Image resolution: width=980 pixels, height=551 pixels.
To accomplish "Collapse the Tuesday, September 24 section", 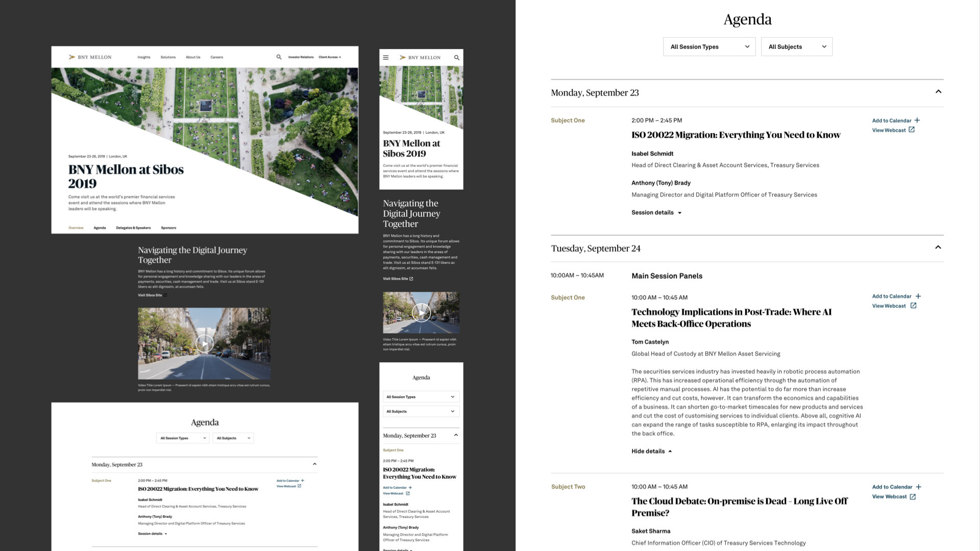I will pos(938,247).
